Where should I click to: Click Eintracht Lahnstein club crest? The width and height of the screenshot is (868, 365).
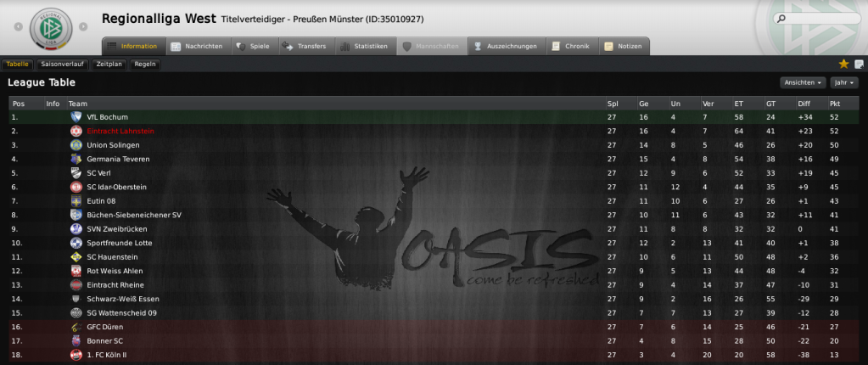(x=76, y=132)
